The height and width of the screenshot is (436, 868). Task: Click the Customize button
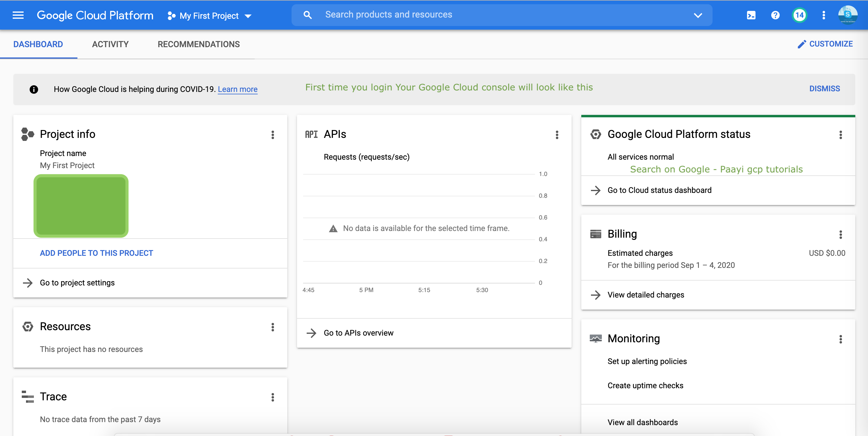[x=825, y=44]
